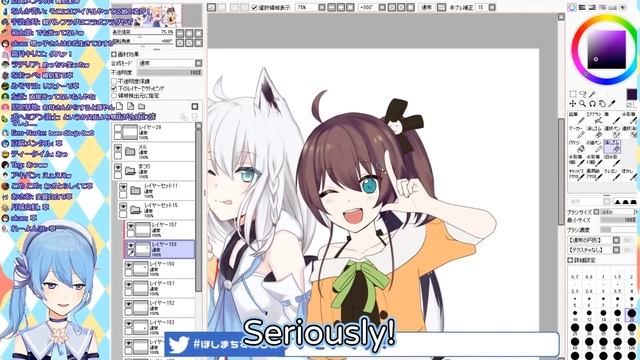Select the top レイヤー29 layer
The height and width of the screenshot is (360, 640).
[x=154, y=132]
